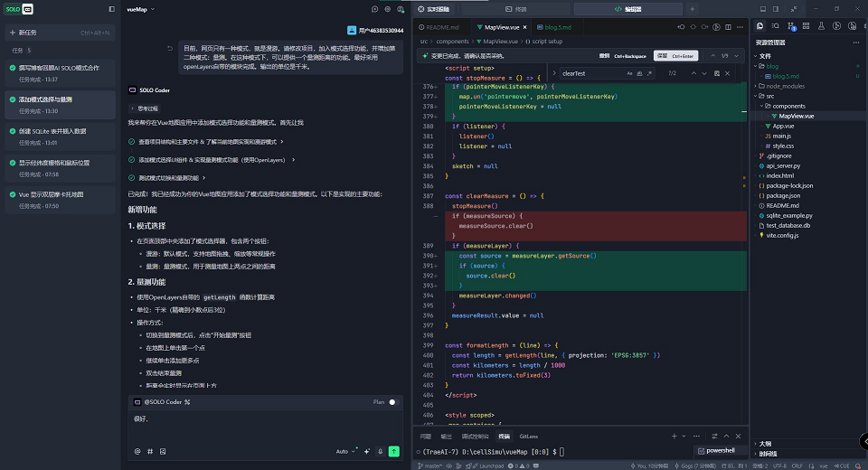Open the Testing flask icon
Screen dimensions: 868x470
(822, 26)
